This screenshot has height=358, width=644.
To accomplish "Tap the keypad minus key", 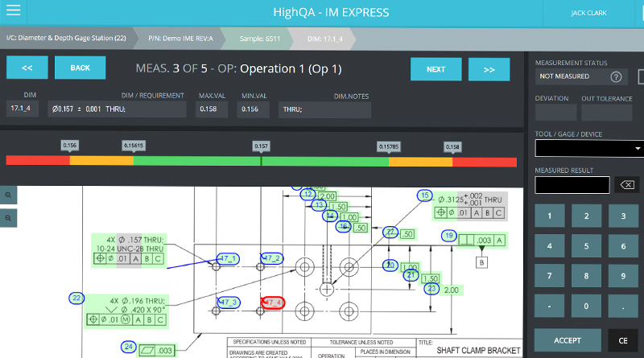I will [x=550, y=306].
